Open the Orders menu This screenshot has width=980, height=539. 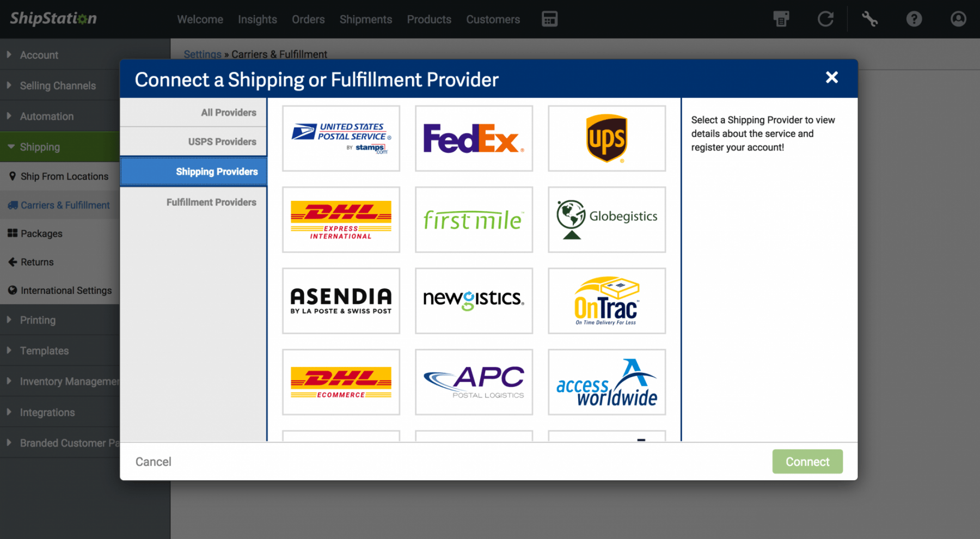308,19
